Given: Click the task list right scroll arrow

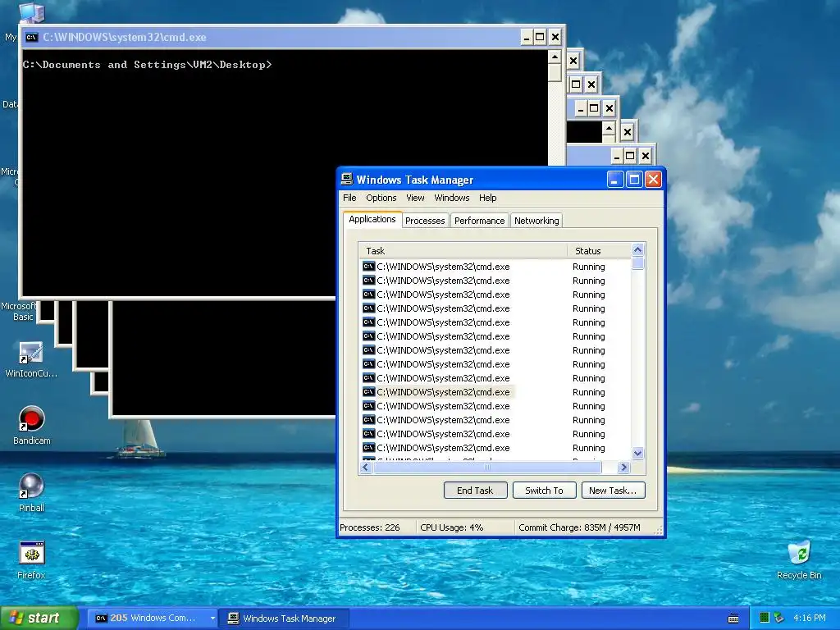Looking at the screenshot, I should [623, 467].
